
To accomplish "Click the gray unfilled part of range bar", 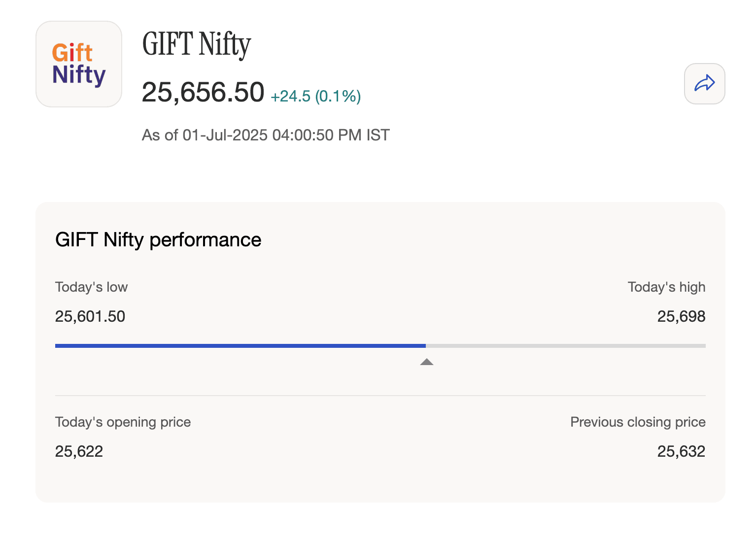I will click(x=565, y=346).
